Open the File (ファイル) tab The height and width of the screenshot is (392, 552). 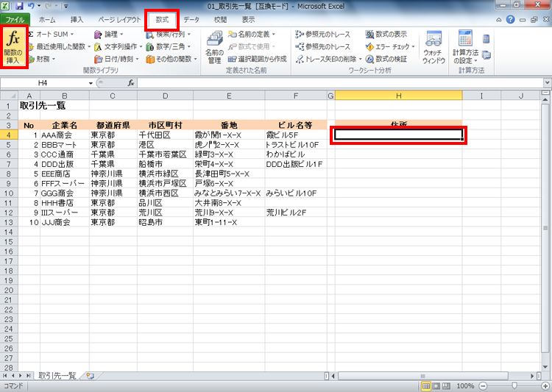[x=15, y=20]
